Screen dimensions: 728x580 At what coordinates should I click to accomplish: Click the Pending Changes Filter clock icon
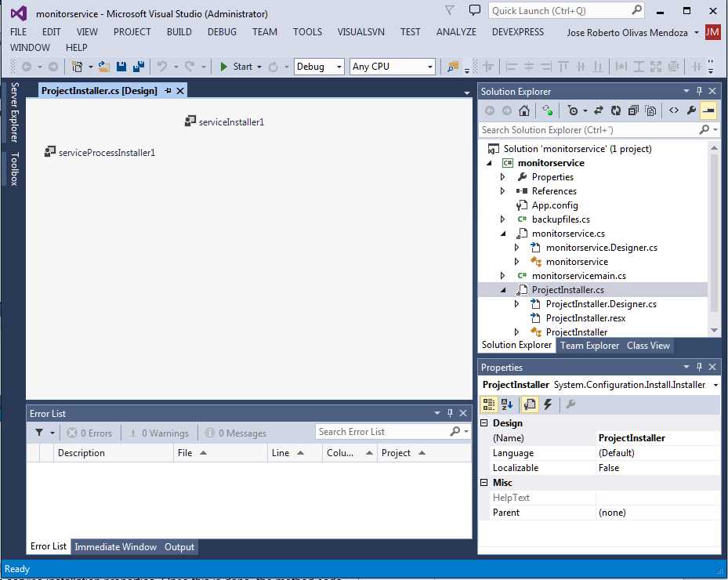[573, 111]
